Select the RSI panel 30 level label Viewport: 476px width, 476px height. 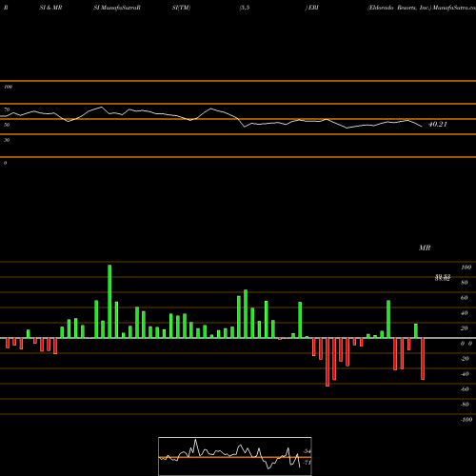pyautogui.click(x=7, y=140)
